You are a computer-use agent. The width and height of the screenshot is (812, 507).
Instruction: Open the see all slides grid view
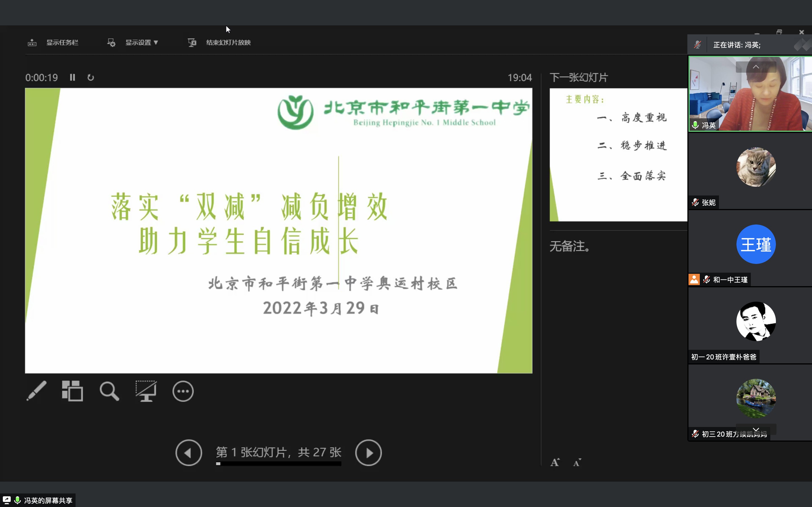pyautogui.click(x=72, y=391)
